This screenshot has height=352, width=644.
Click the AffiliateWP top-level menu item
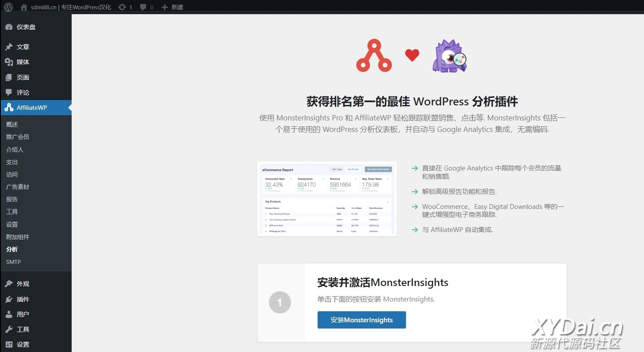click(31, 108)
